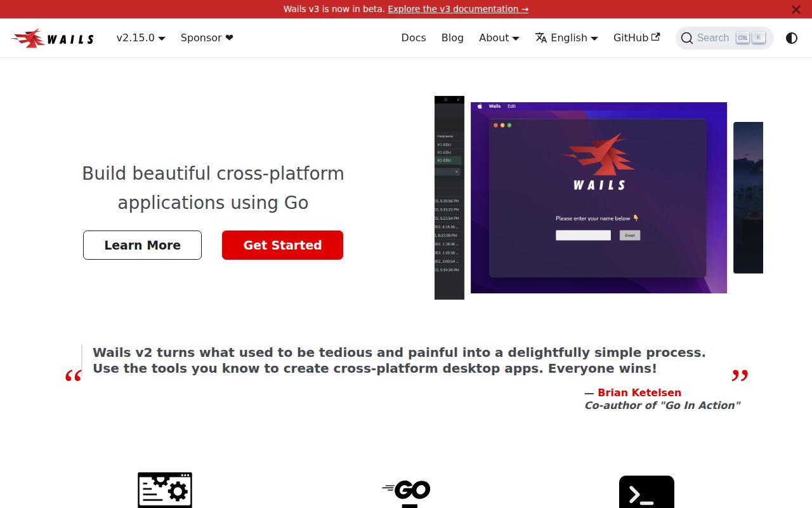This screenshot has width=812, height=508.
Task: Click the external link icon beside GitHub
Action: coord(656,37)
